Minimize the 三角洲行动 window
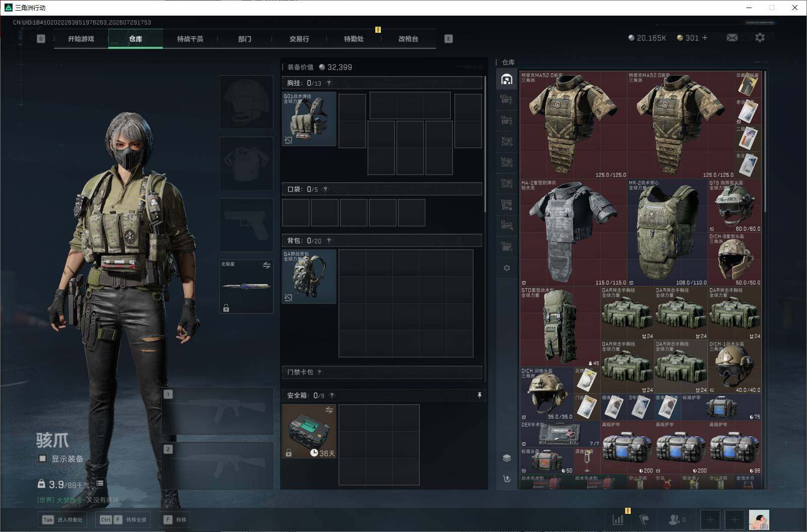 click(749, 8)
